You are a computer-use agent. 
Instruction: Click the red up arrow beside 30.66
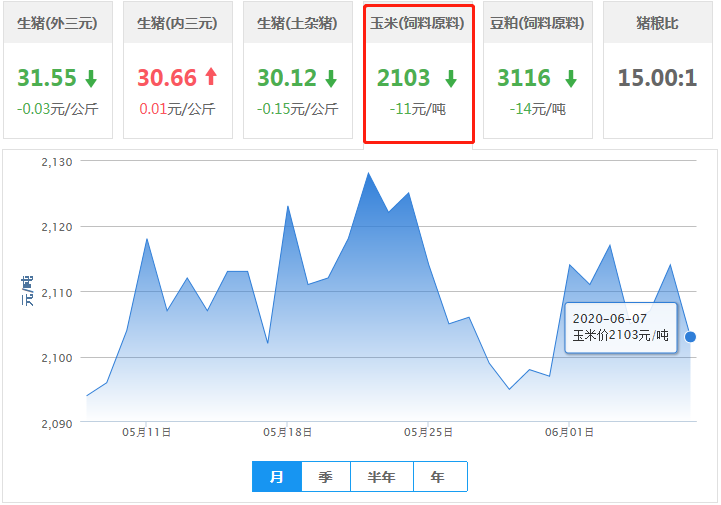click(210, 78)
